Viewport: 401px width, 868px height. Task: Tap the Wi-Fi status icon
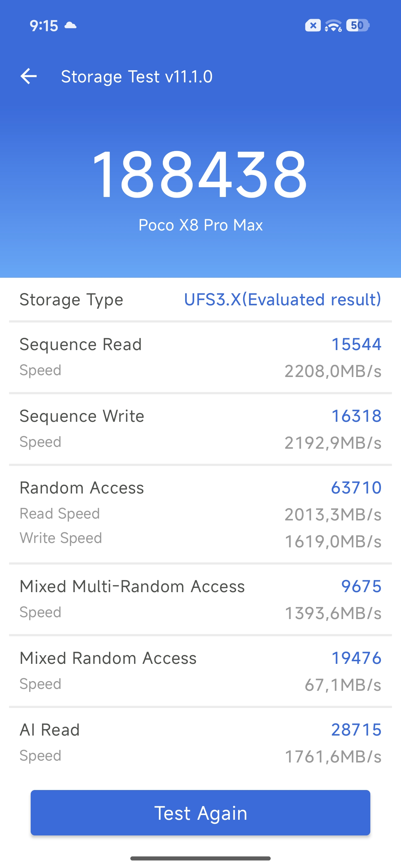[333, 26]
